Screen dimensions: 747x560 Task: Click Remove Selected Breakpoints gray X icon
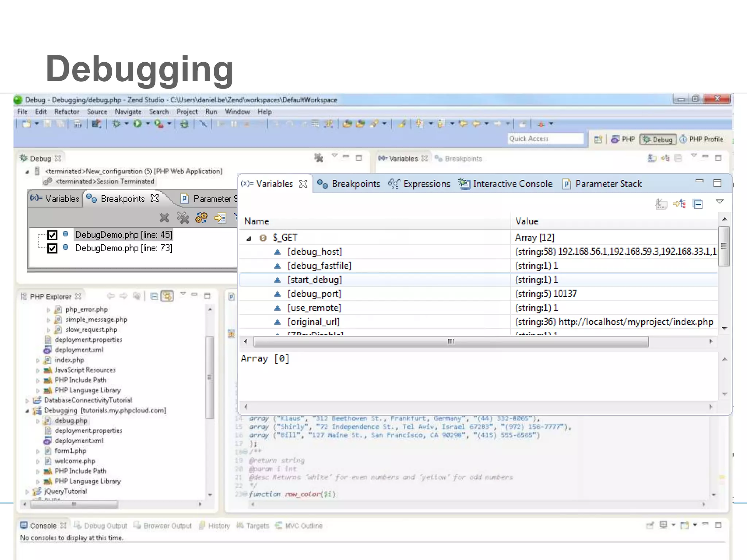(165, 218)
